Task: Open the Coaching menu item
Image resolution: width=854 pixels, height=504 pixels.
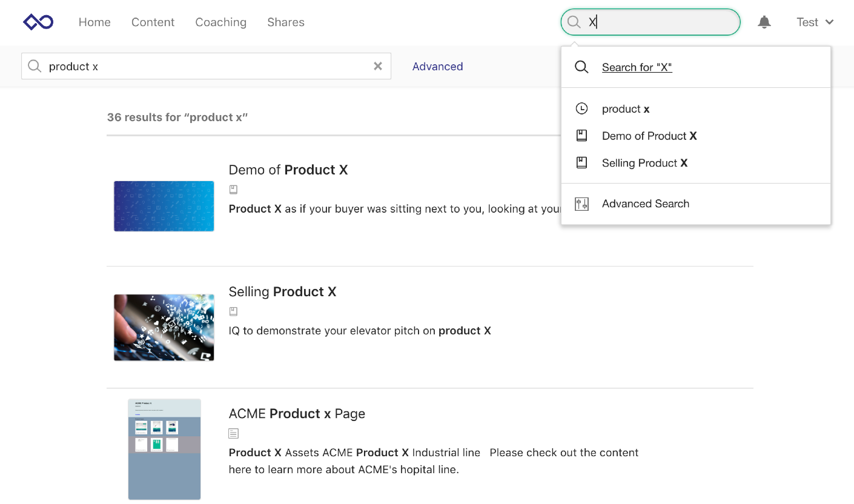Action: coord(220,22)
